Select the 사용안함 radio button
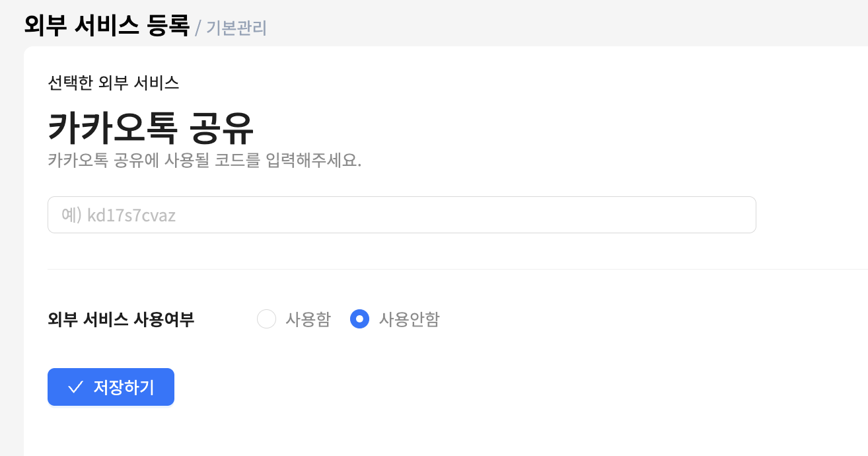Image resolution: width=868 pixels, height=456 pixels. [x=359, y=319]
